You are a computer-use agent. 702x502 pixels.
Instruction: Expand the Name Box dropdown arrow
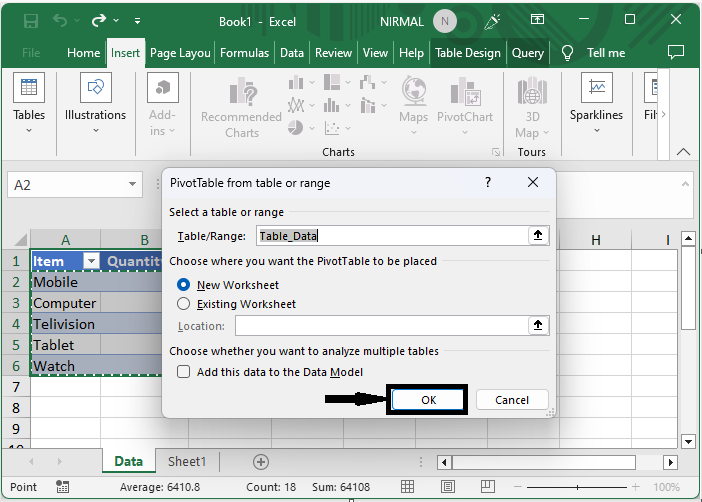click(x=133, y=185)
